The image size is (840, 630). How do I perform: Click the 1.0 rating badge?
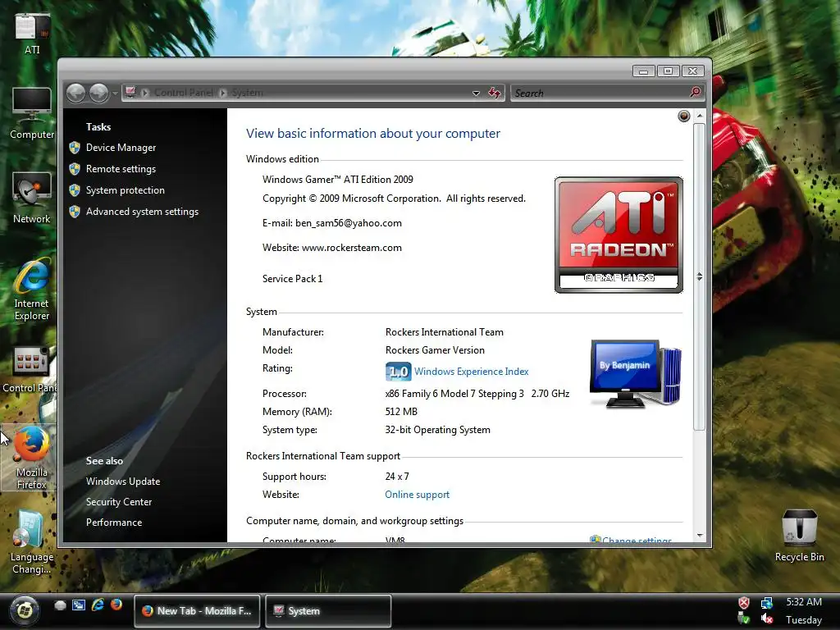pos(398,372)
